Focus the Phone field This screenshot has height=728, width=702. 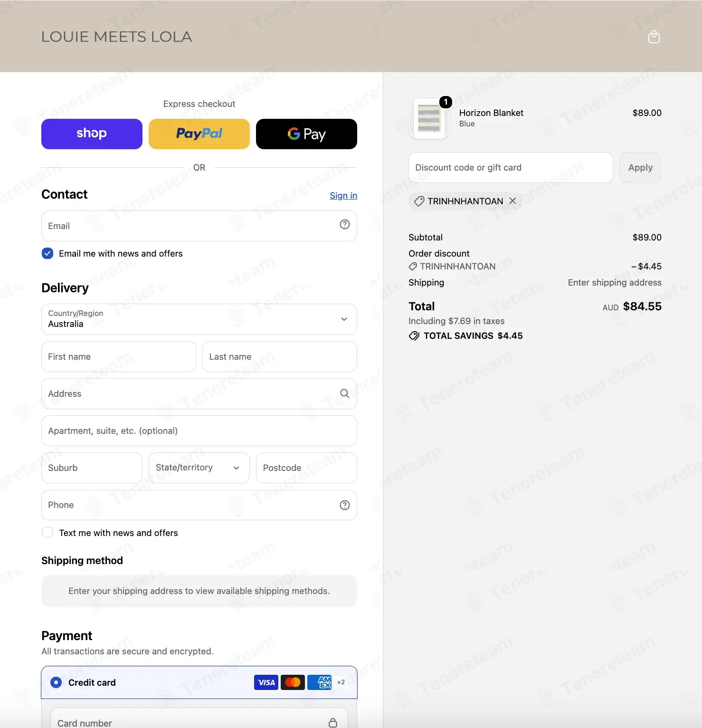pos(199,505)
